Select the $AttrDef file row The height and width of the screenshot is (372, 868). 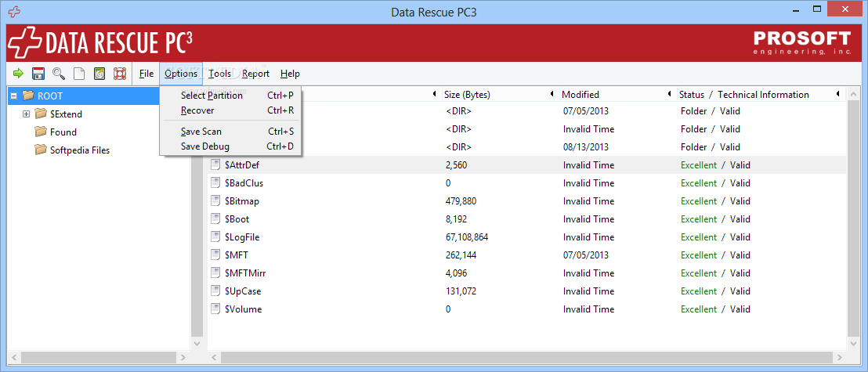526,165
